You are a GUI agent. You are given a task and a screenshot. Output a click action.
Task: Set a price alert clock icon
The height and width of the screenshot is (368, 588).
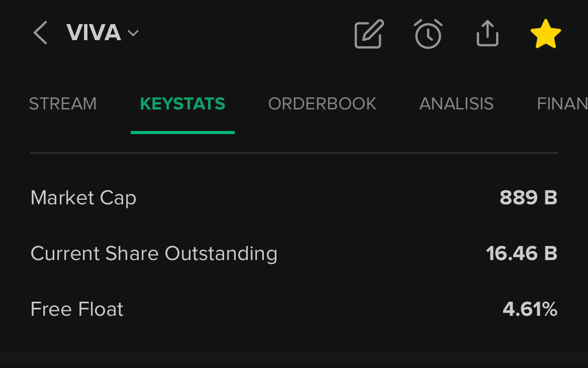pyautogui.click(x=428, y=34)
